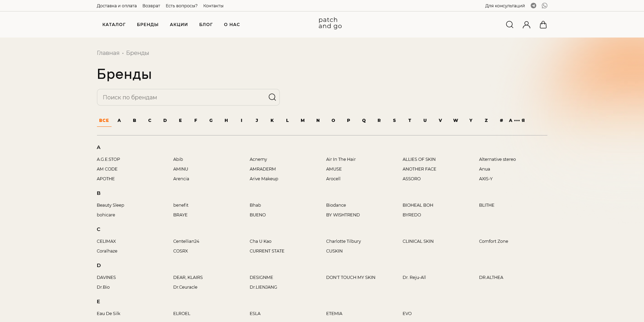Filter brands by letter A tab
This screenshot has width=644, height=322.
pyautogui.click(x=119, y=121)
